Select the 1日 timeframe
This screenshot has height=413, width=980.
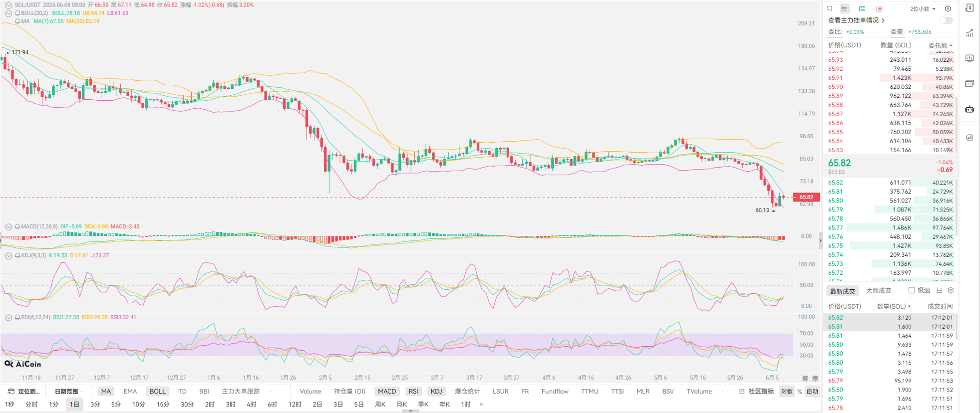point(74,405)
